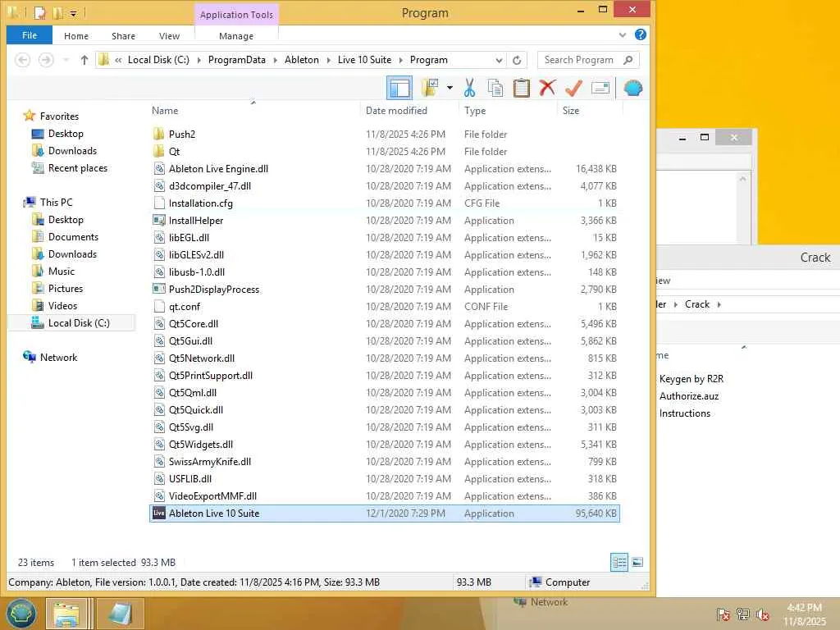This screenshot has width=840, height=630.
Task: Open the Help question mark icon
Action: point(640,34)
